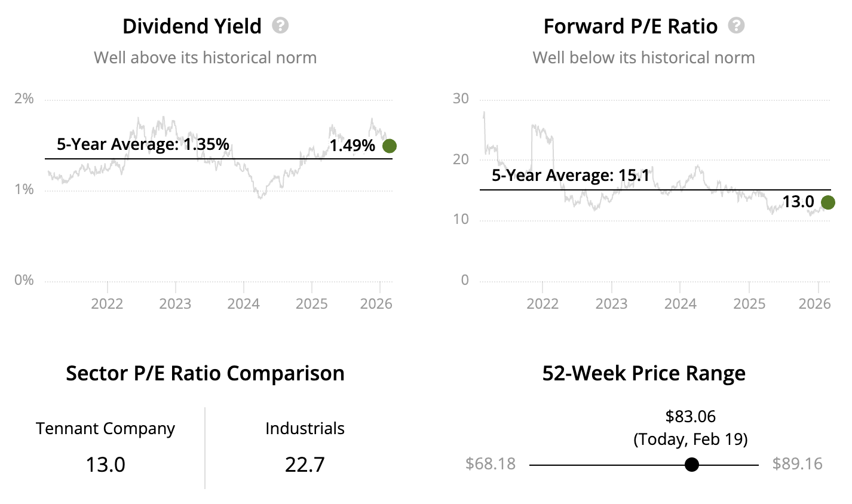Image resolution: width=852 pixels, height=504 pixels.
Task: Open the Forward P/E Ratio help icon
Action: [737, 26]
